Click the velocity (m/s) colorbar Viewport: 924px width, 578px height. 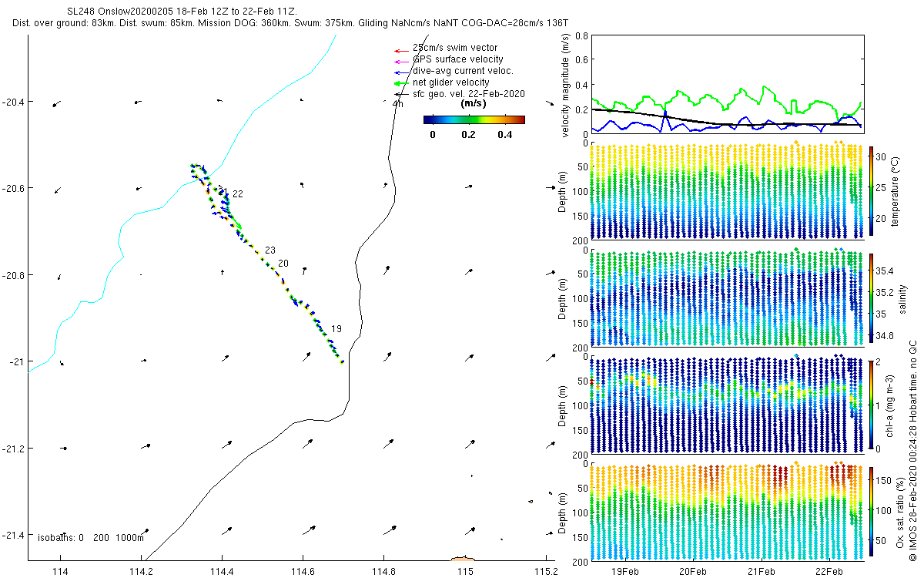coord(474,119)
